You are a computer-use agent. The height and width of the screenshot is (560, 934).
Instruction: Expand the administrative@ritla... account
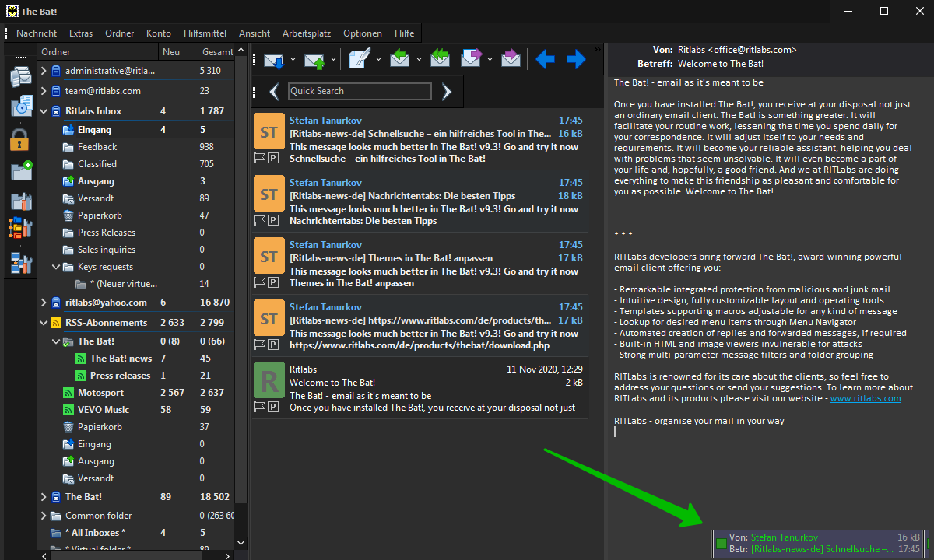click(44, 71)
